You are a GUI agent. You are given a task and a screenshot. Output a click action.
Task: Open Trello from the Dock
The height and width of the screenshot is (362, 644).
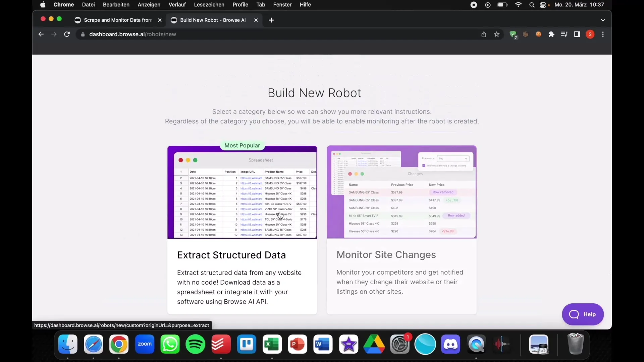[x=247, y=344]
